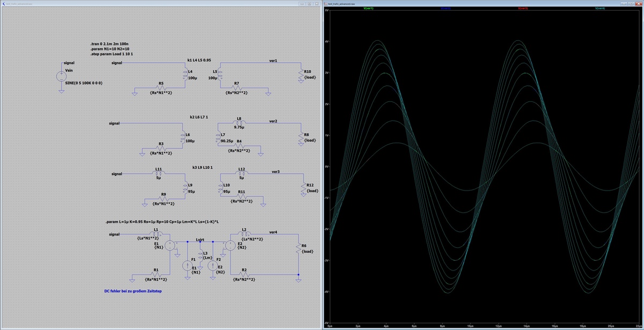Click the ver1 net label
The image size is (644, 330).
[273, 61]
